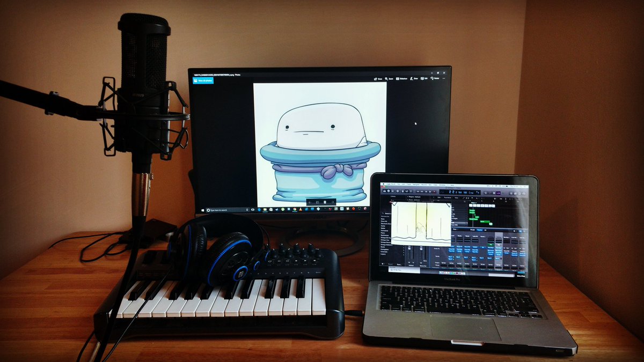644x362 pixels.
Task: Open the Photos three-dot more menu
Action: coord(444,79)
